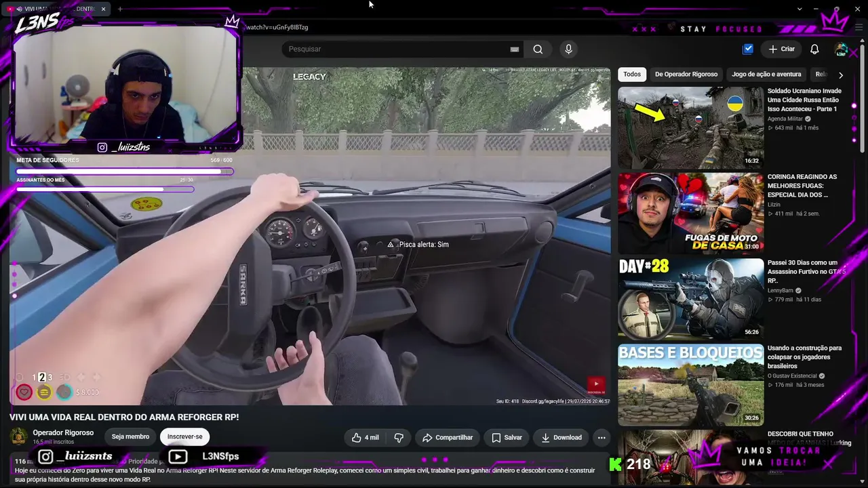Subscribe with the Inscrever-se button
This screenshot has height=488, width=868.
coord(184,437)
